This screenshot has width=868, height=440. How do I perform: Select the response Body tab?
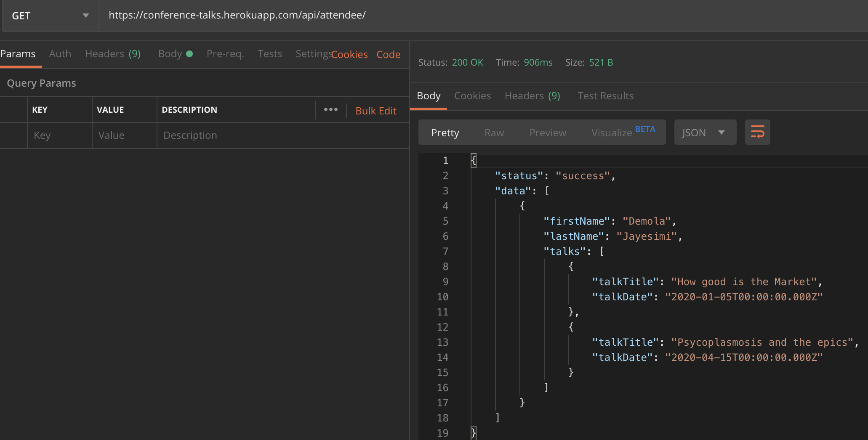429,96
